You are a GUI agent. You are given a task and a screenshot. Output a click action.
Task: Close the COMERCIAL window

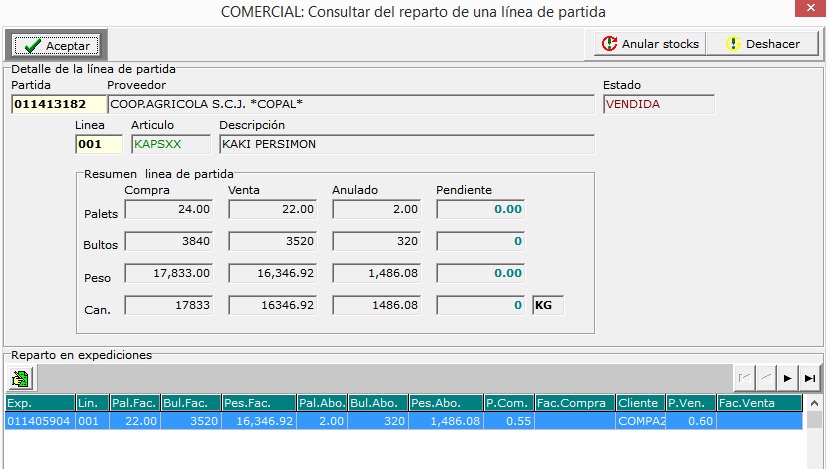(x=806, y=10)
